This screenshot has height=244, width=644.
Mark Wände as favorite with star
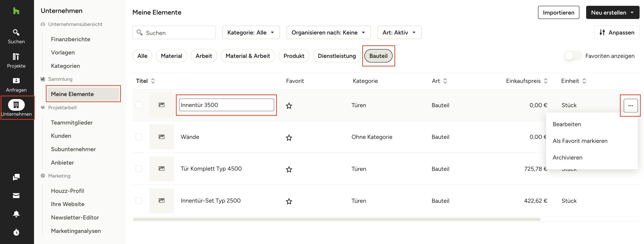[289, 138]
